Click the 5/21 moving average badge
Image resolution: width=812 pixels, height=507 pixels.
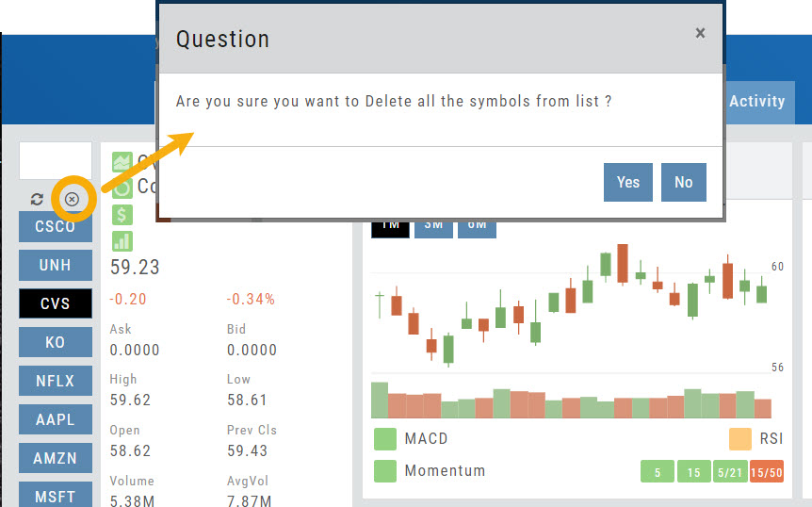(730, 472)
